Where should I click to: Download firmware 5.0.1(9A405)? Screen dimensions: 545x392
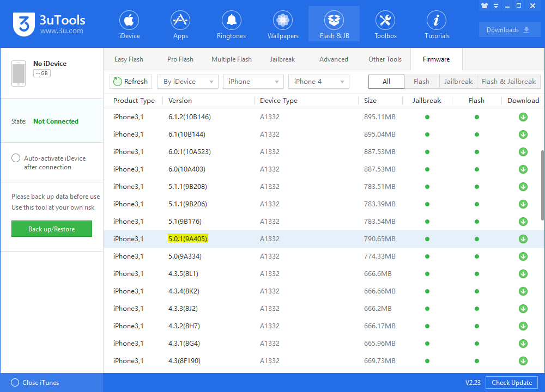coord(523,239)
